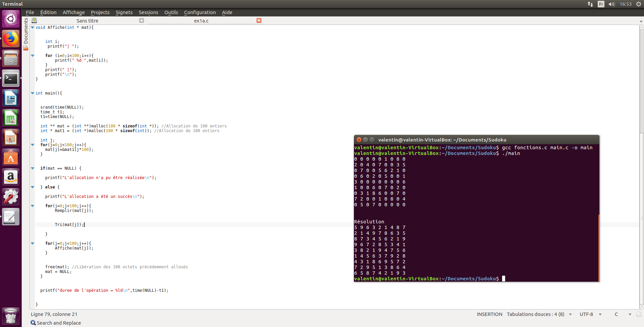Open LibreOffice Impress from dock
644x327 pixels.
11,138
